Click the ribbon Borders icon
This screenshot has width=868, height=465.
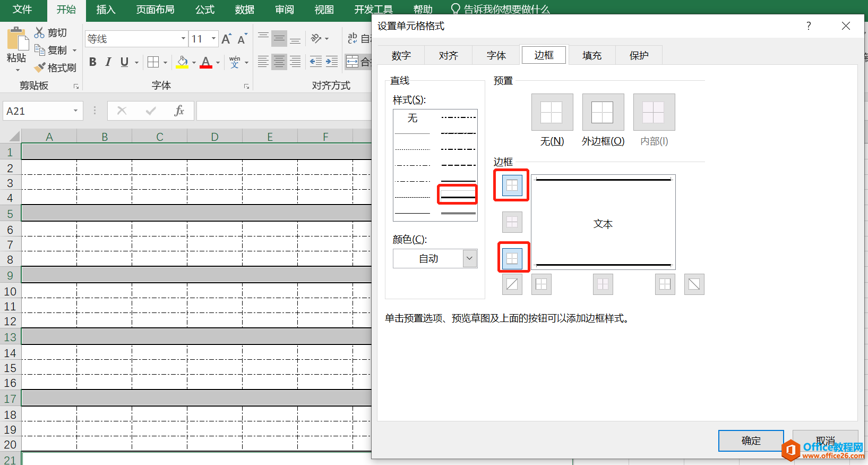click(x=153, y=62)
